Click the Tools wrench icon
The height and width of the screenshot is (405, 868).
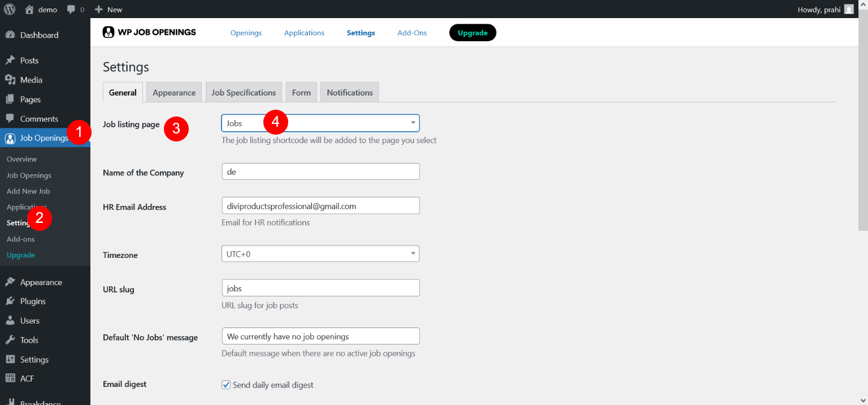[x=10, y=340]
